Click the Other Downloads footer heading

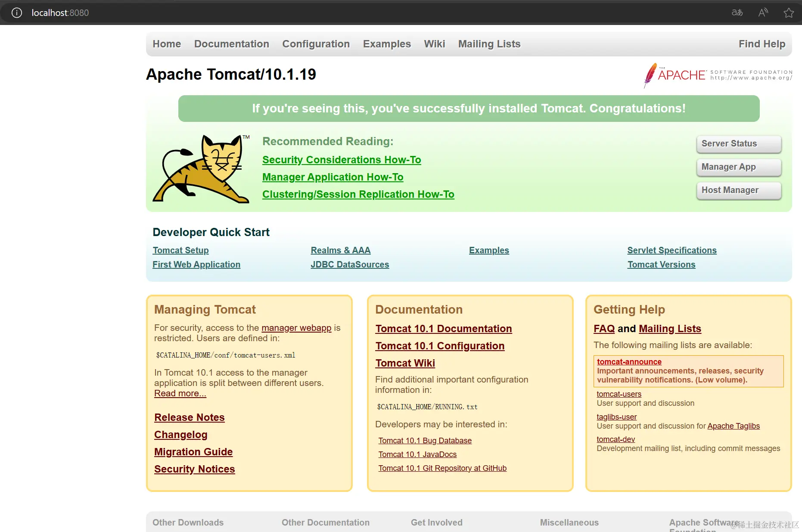pyautogui.click(x=188, y=523)
